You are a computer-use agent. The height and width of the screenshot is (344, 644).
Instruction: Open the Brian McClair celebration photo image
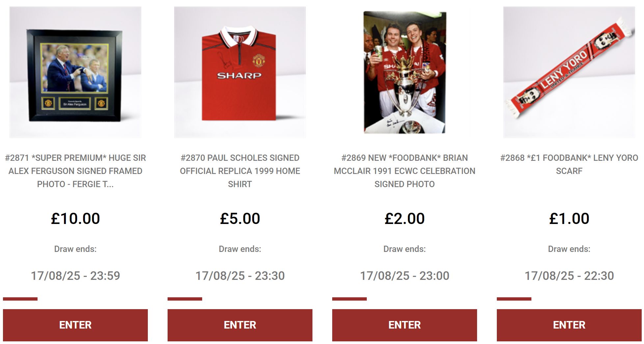405,72
